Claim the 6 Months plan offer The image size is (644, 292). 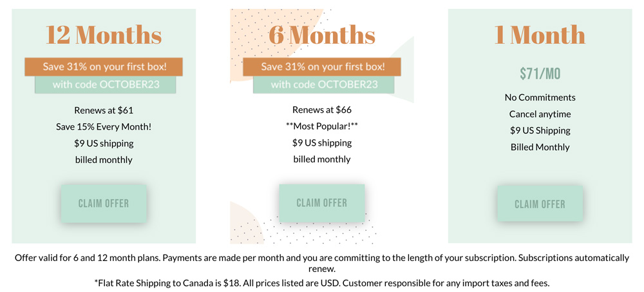(x=322, y=203)
